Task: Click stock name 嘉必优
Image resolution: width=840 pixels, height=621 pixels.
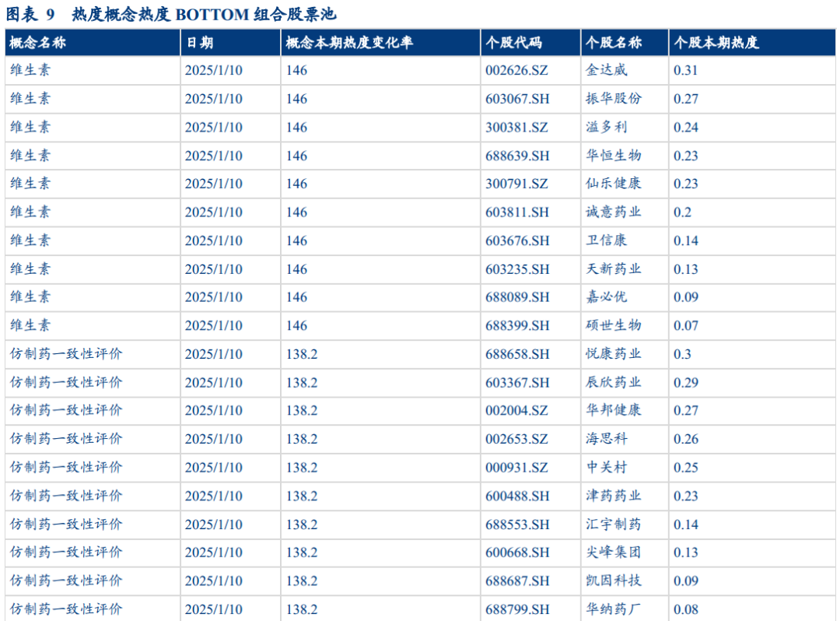Action: pos(607,296)
